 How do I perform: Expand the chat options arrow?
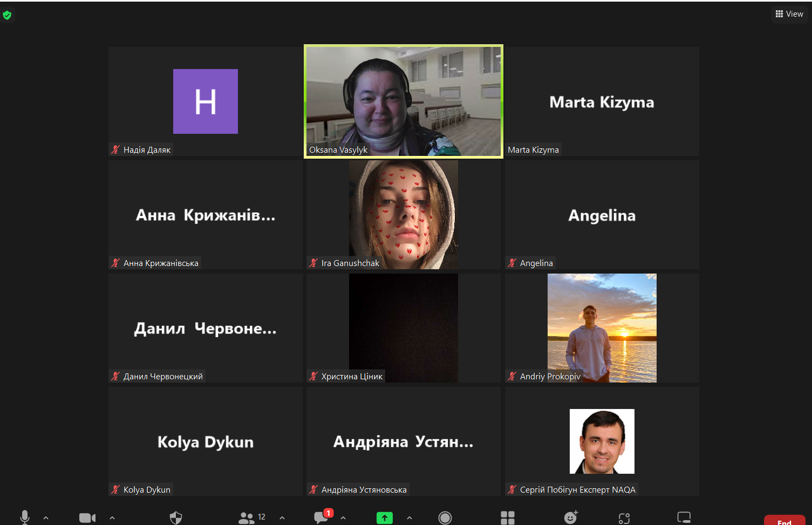[x=343, y=517]
